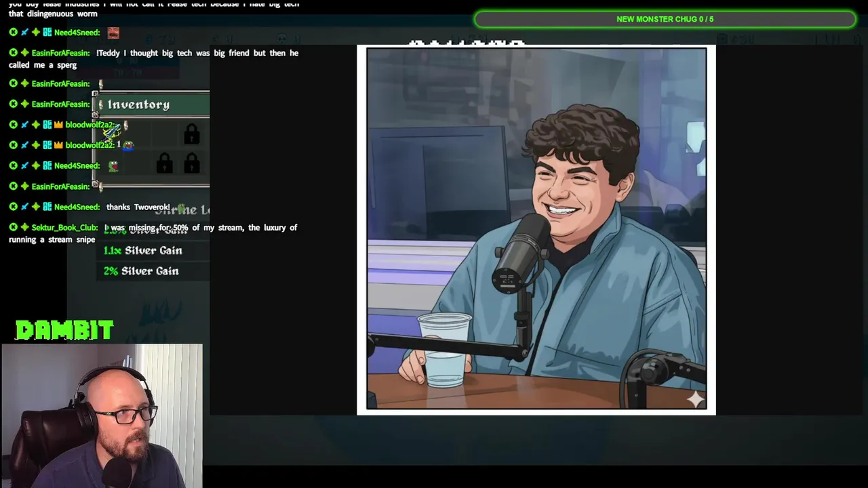
Task: Click EasinForAFeasin username on the "!Teddy" message
Action: (x=60, y=53)
